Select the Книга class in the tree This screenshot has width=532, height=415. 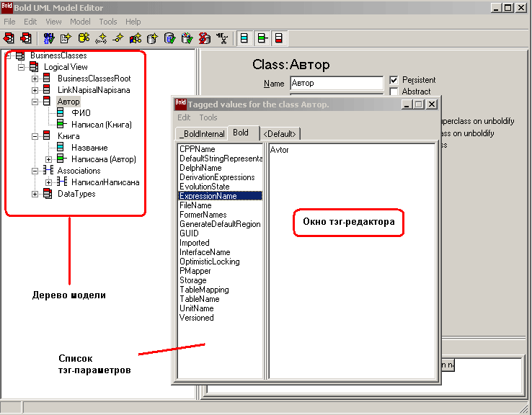tap(68, 136)
